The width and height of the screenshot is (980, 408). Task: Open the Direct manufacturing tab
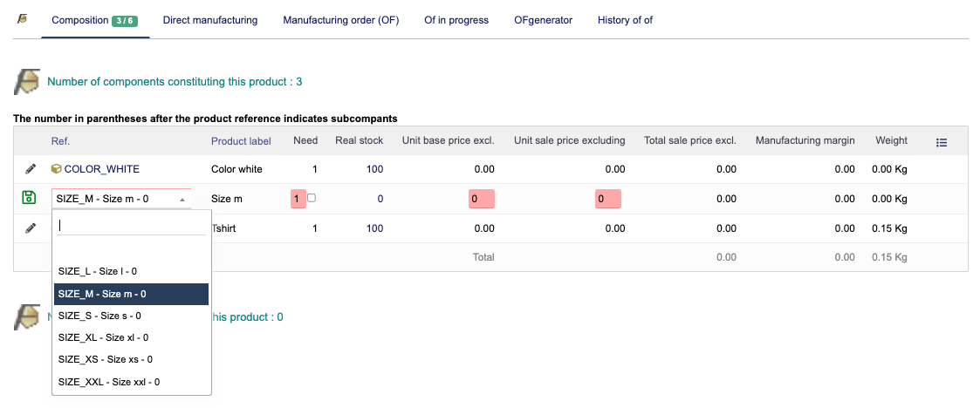point(210,20)
